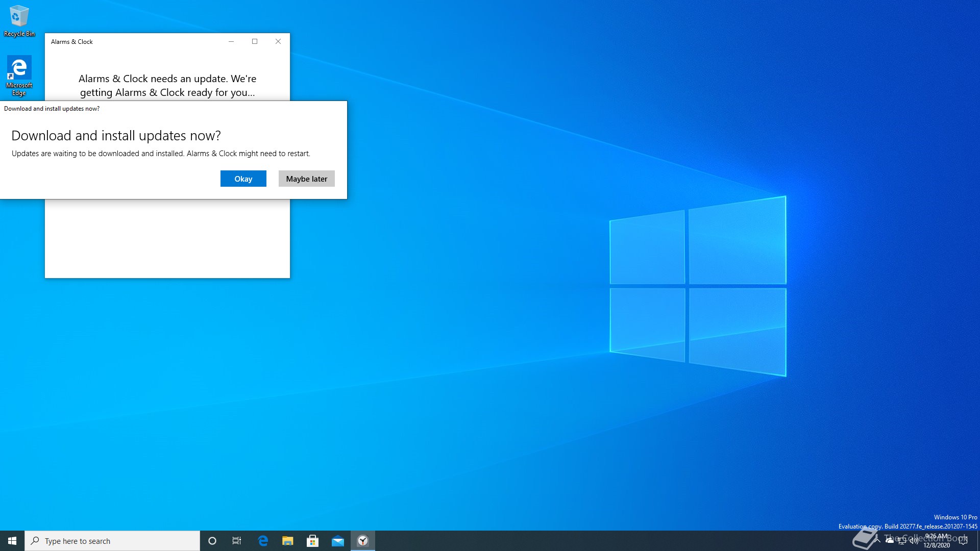Select Alarms & Clock taskbar icon
This screenshot has width=980, height=551.
(x=363, y=541)
